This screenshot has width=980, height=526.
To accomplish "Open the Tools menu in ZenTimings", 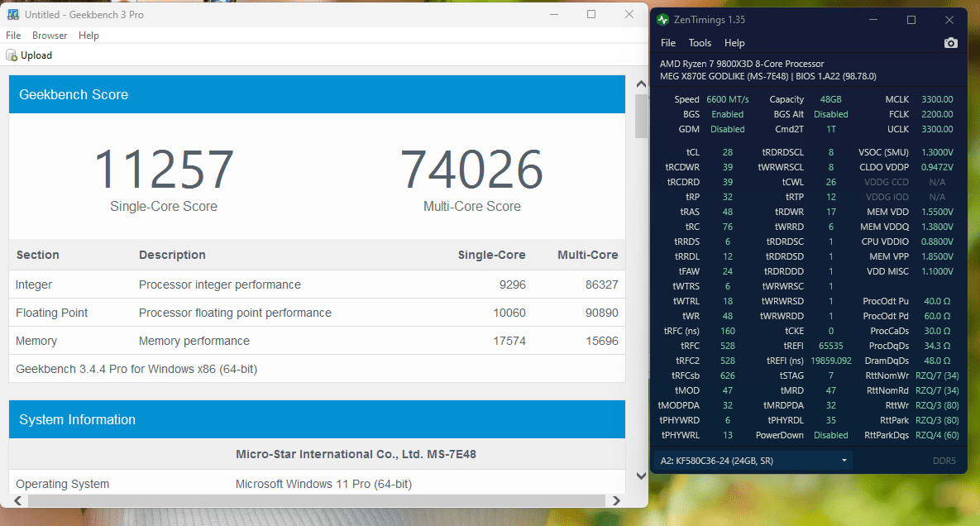I will coord(700,43).
